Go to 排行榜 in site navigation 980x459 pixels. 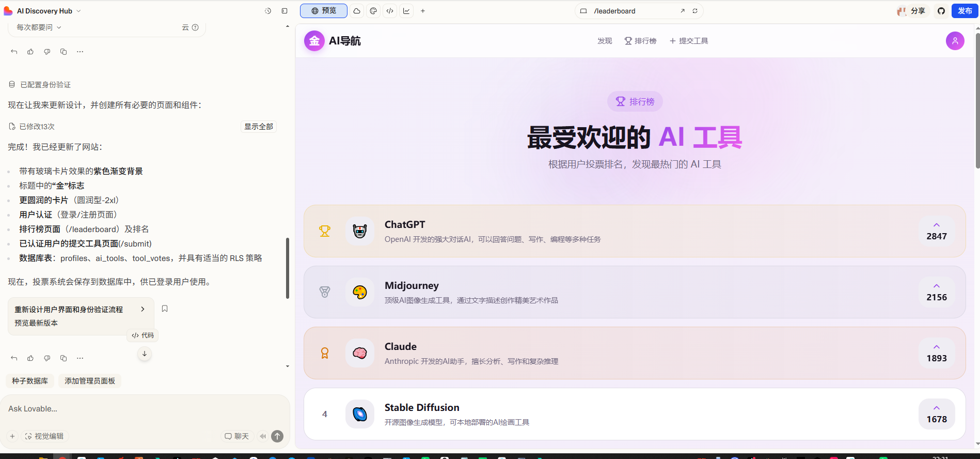coord(640,41)
